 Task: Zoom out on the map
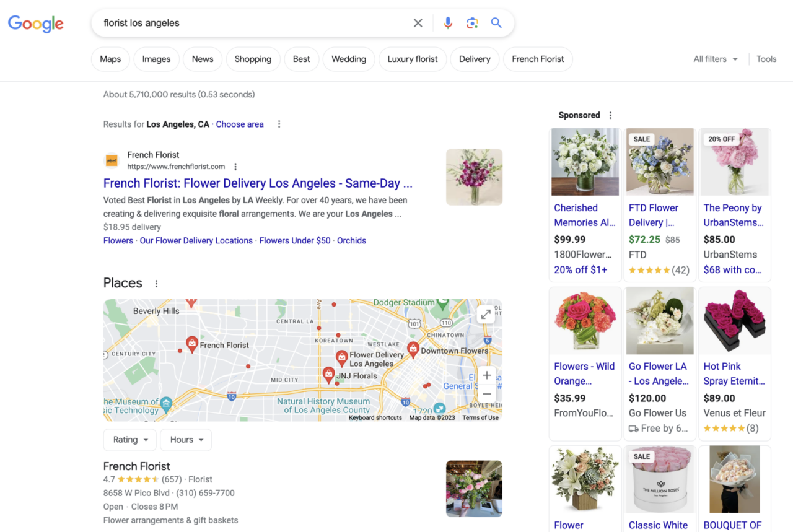click(x=487, y=394)
